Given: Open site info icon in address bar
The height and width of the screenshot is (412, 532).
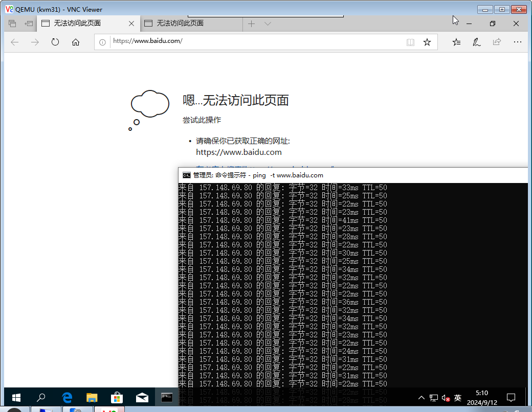Looking at the screenshot, I should tap(102, 42).
